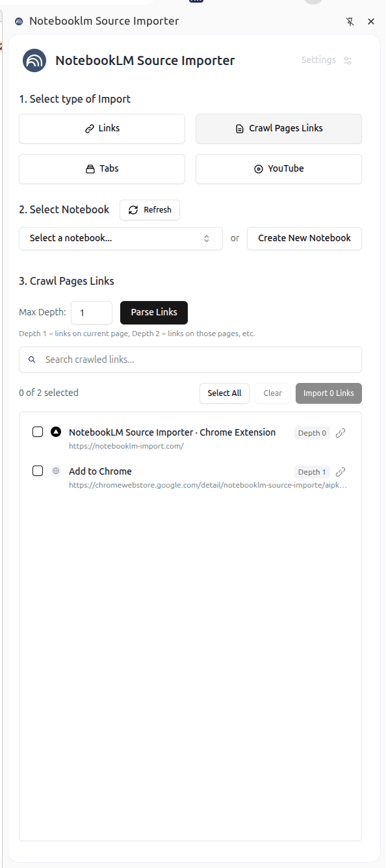Switch to the Links import type
This screenshot has height=868, width=386.
(x=101, y=128)
